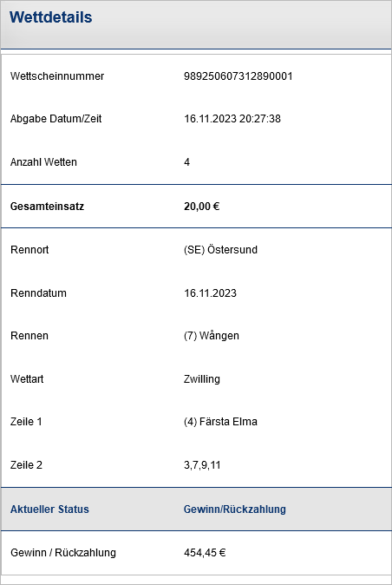Click the bold Gesamteinsatz label

click(47, 207)
